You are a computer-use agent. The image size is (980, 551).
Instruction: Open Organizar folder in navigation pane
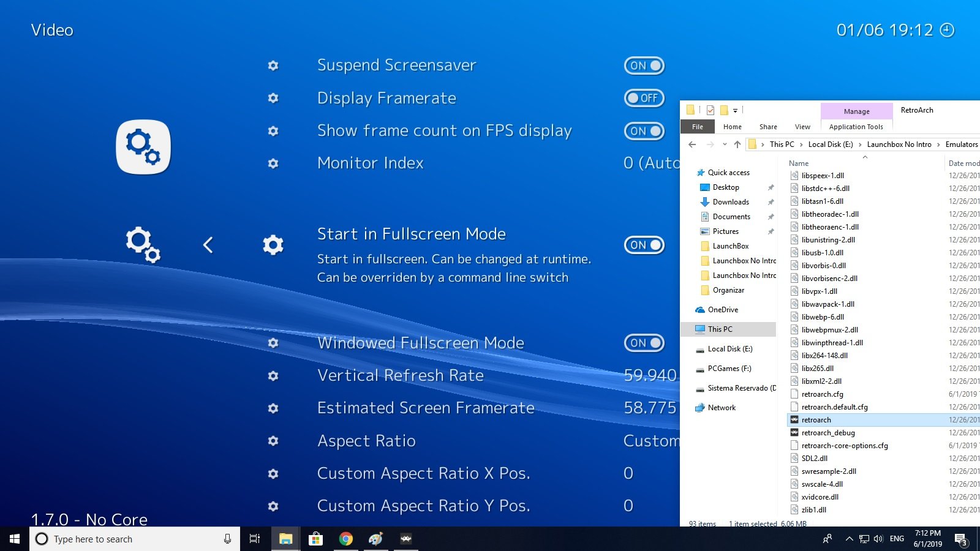coord(728,290)
